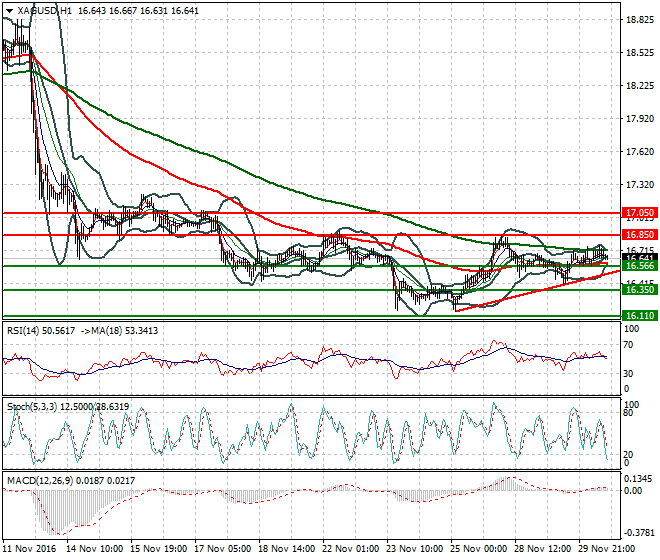The height and width of the screenshot is (560, 660).
Task: Select the 17 Nov 05:00 time axis label
Action: tap(223, 549)
